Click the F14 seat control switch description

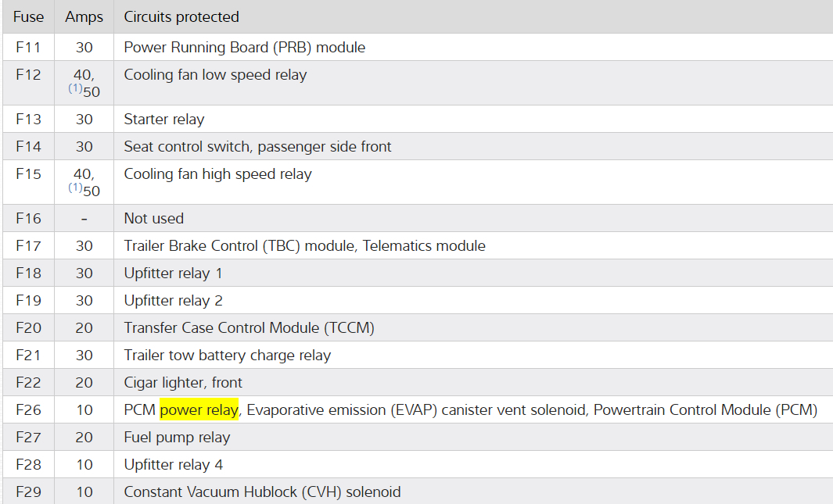click(257, 147)
